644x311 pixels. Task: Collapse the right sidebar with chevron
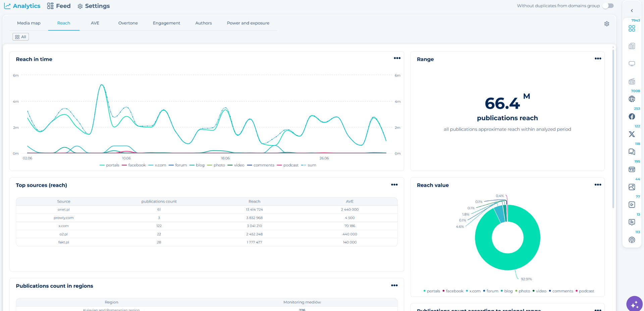[632, 11]
